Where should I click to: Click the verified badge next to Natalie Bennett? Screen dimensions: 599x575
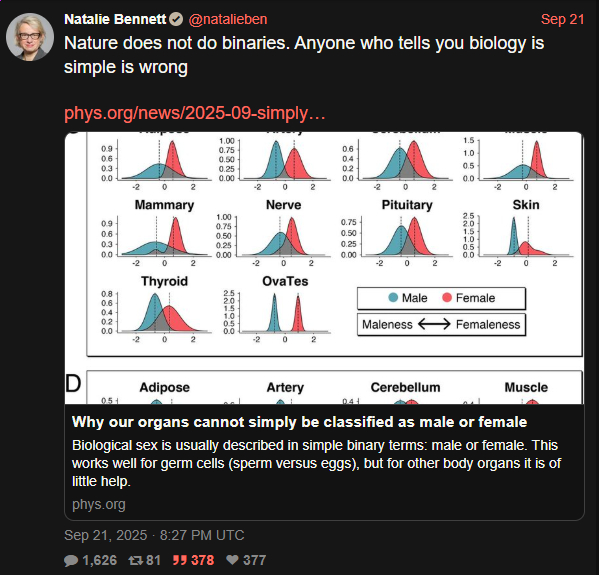pyautogui.click(x=176, y=19)
